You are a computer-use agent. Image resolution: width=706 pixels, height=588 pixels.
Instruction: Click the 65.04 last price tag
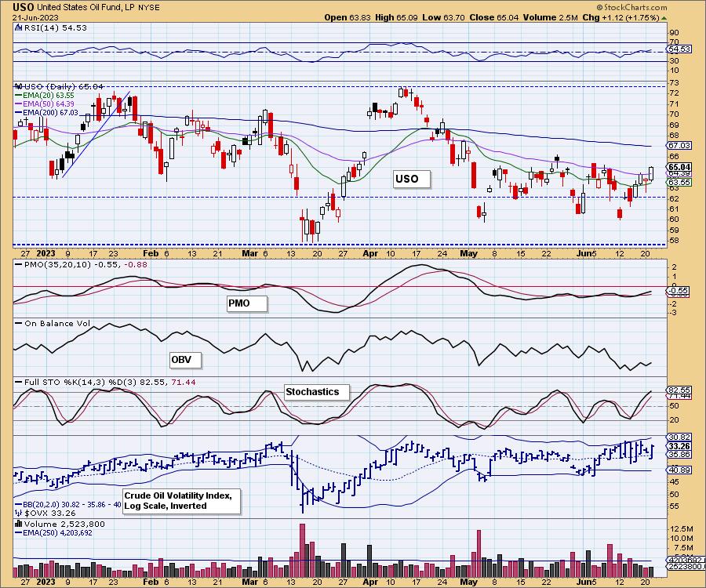pyautogui.click(x=679, y=167)
